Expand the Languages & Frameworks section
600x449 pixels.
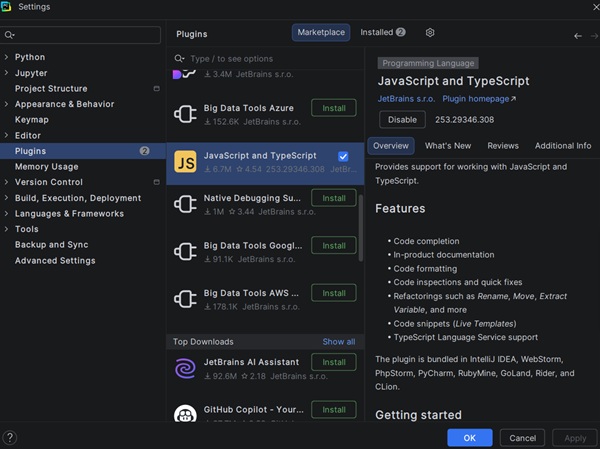7,214
